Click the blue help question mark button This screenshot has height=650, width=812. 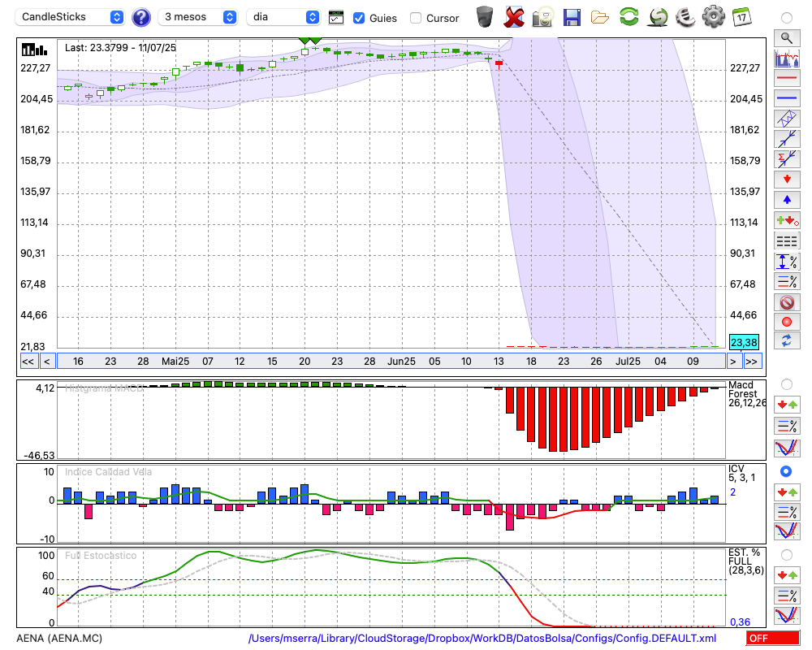(141, 18)
